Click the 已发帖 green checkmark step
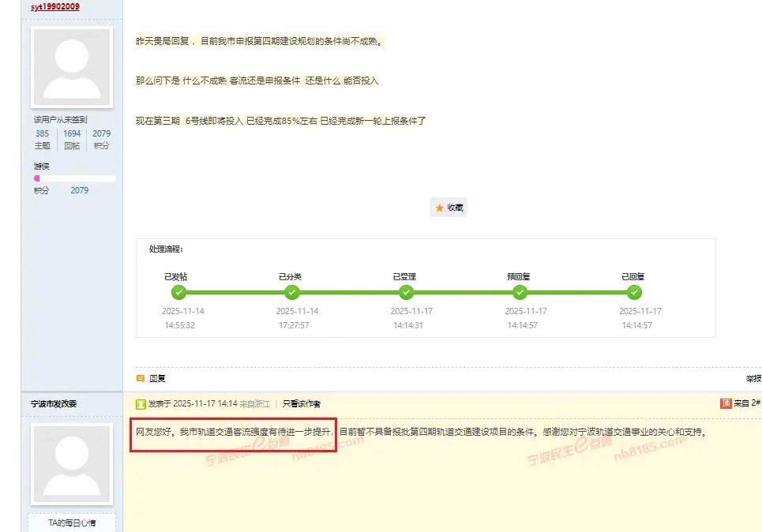762x532 pixels. (x=178, y=293)
